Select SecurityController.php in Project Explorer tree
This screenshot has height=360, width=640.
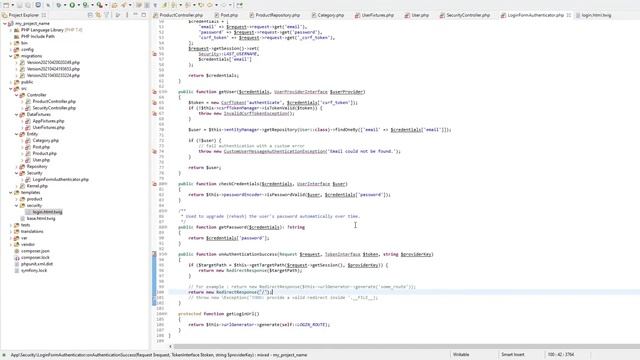[54, 108]
